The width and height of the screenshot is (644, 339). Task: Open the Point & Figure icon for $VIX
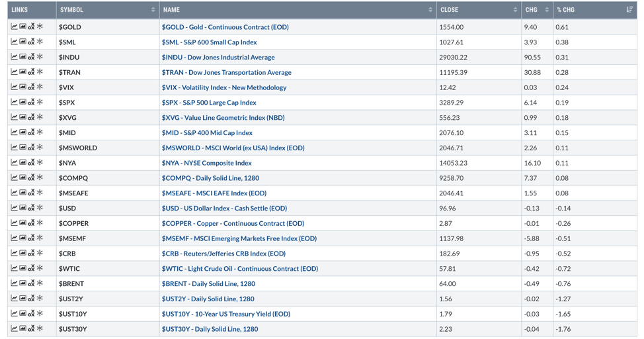pyautogui.click(x=31, y=87)
